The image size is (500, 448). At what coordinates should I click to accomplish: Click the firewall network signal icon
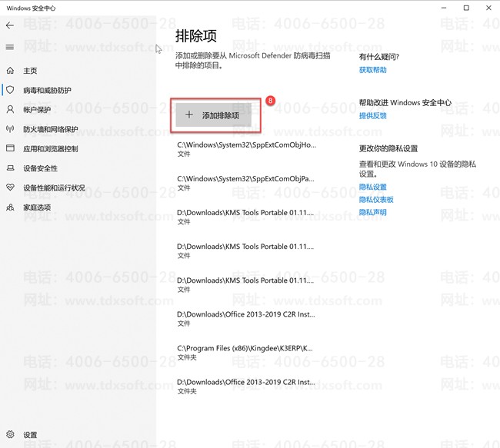10,129
